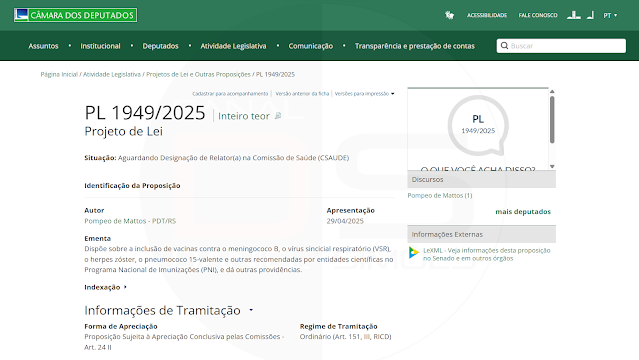
Task: Open the document icon beside Inteiro teor
Action: pyautogui.click(x=278, y=116)
